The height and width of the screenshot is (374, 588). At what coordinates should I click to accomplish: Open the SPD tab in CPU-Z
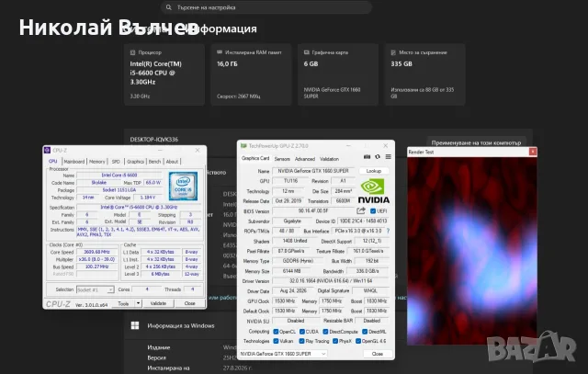point(116,162)
